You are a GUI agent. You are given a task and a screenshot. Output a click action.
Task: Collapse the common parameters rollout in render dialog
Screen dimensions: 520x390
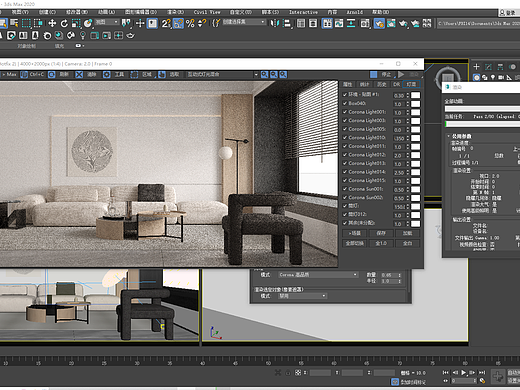click(x=449, y=136)
